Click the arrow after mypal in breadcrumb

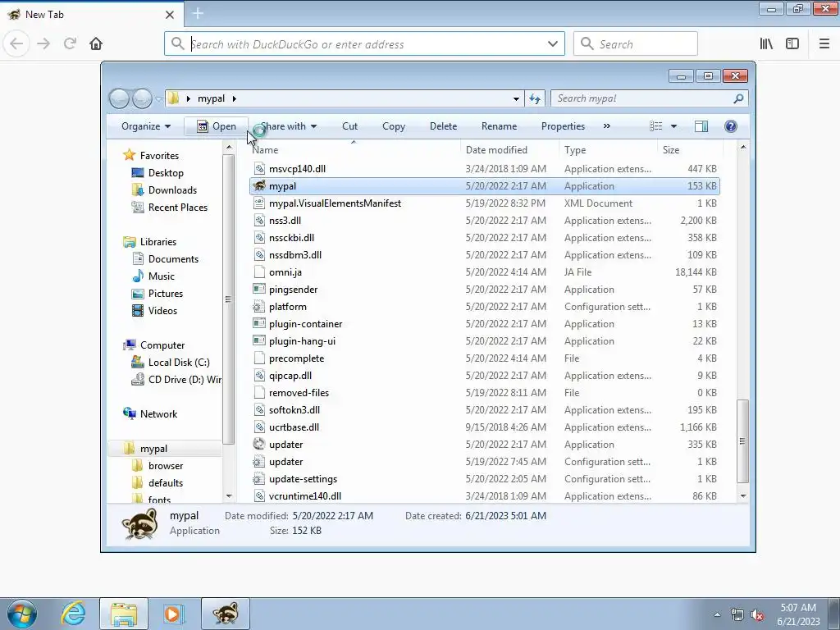point(234,98)
